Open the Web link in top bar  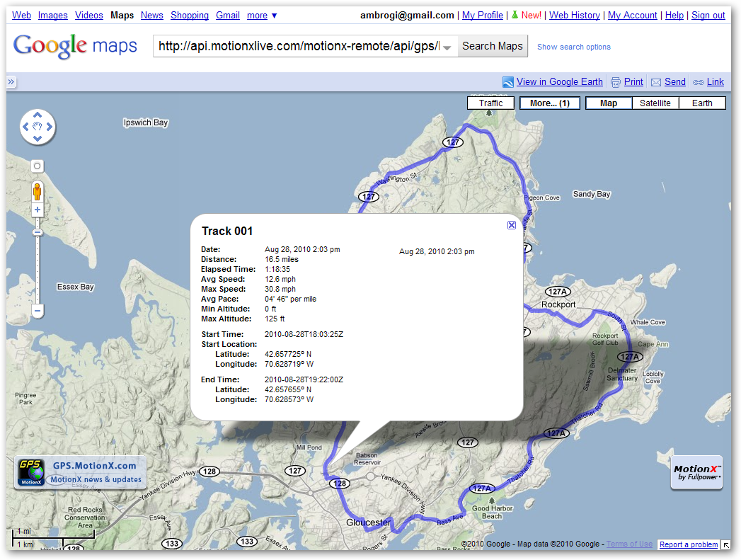(x=22, y=15)
